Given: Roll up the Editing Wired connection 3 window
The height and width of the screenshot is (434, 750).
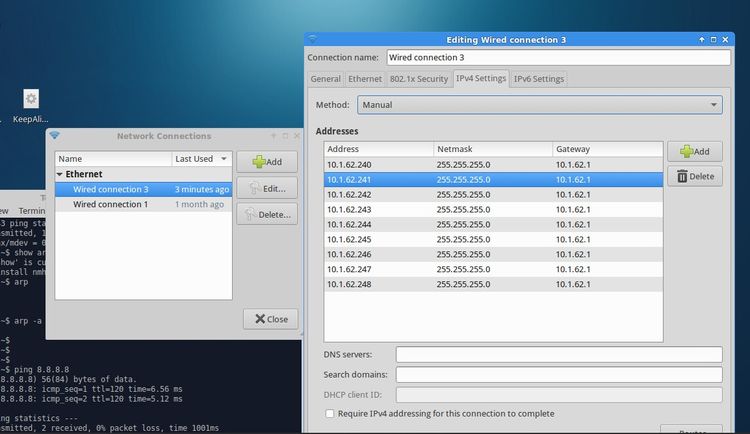Looking at the screenshot, I should pos(701,40).
